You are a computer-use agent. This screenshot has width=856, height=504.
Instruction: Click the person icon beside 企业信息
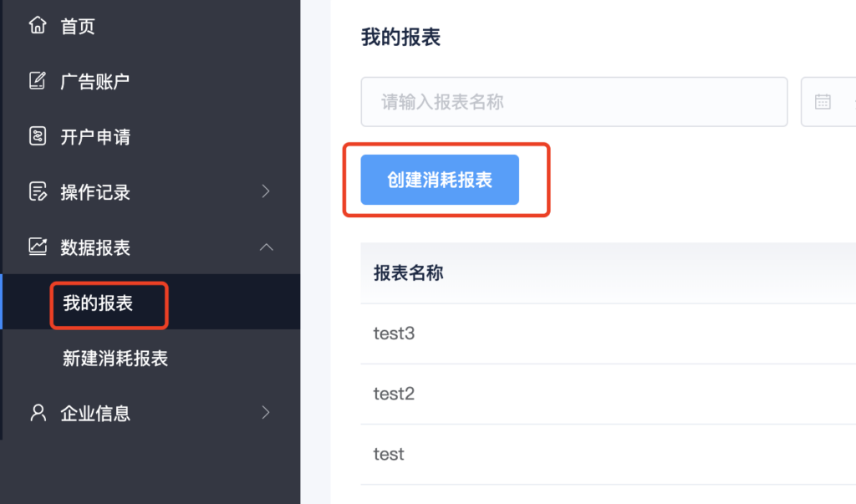pyautogui.click(x=38, y=412)
